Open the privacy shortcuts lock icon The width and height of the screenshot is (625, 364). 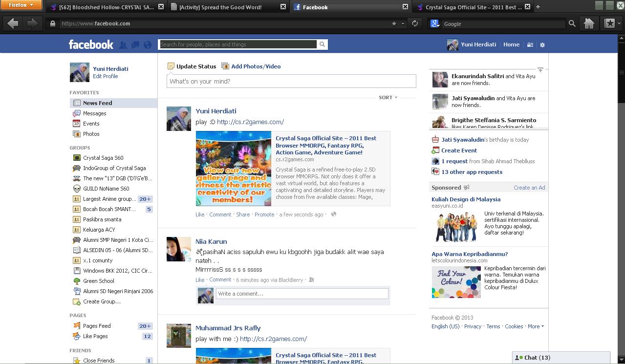pos(530,45)
